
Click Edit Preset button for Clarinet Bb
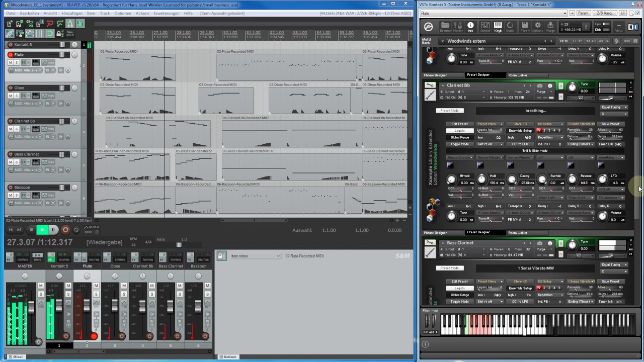click(459, 124)
